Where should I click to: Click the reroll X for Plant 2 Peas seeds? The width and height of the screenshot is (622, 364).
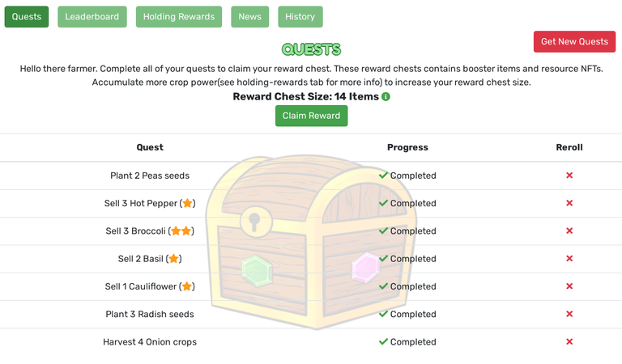click(x=569, y=175)
